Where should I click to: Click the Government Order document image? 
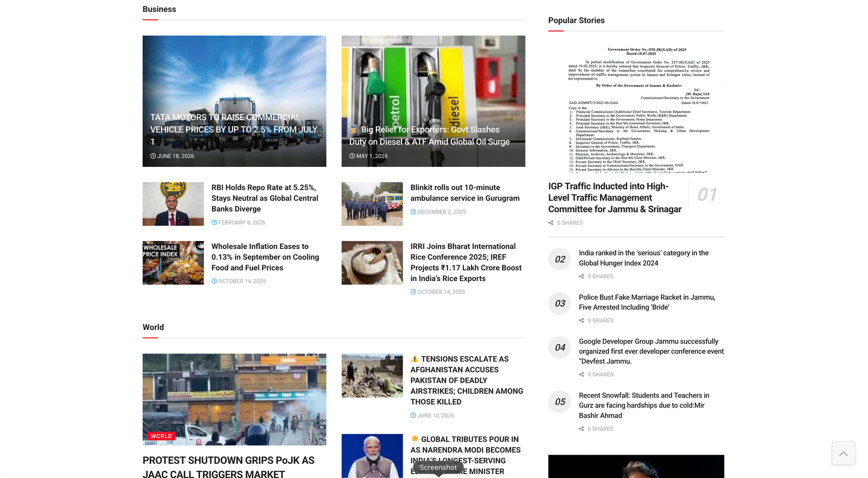tap(636, 108)
